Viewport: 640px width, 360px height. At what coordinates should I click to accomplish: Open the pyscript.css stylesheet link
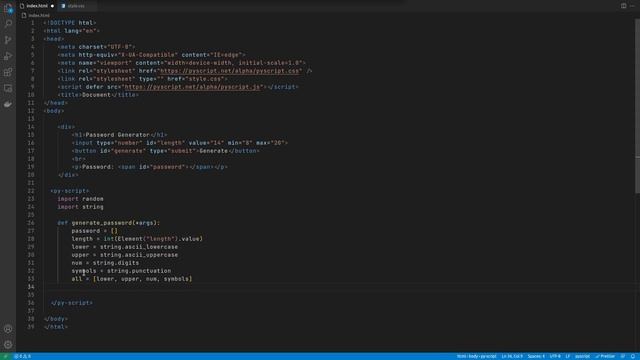(x=230, y=71)
